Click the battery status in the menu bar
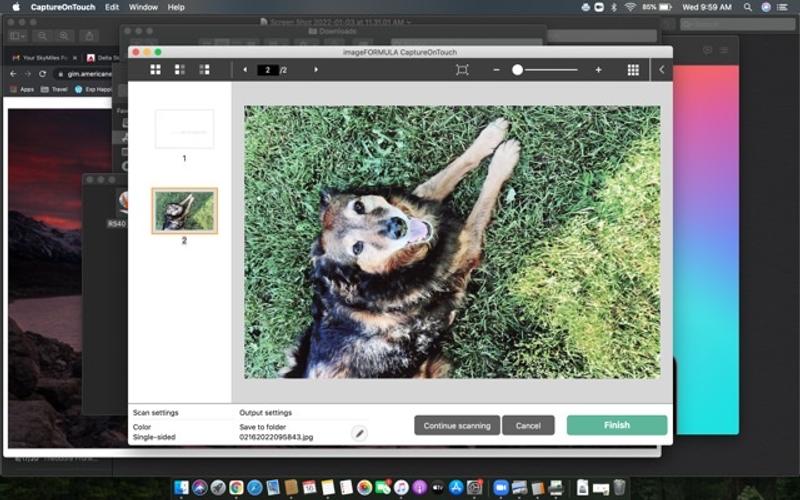This screenshot has width=800, height=500. point(657,7)
